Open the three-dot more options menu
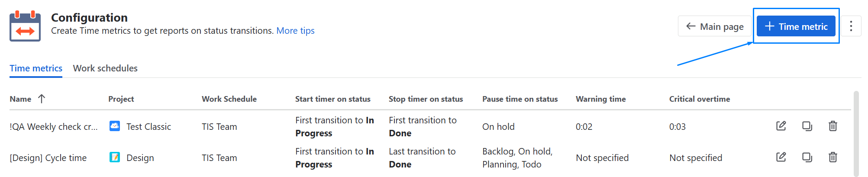The height and width of the screenshot is (177, 868). click(851, 26)
